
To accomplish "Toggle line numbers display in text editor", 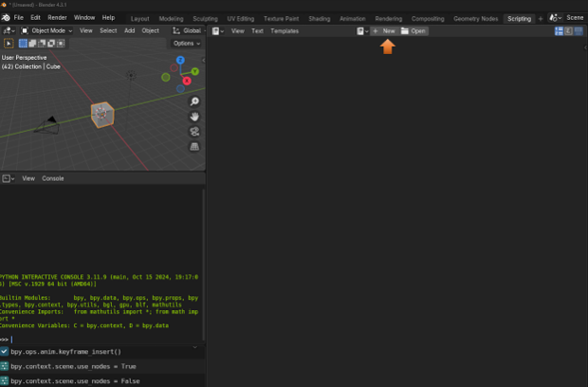I will (x=559, y=31).
